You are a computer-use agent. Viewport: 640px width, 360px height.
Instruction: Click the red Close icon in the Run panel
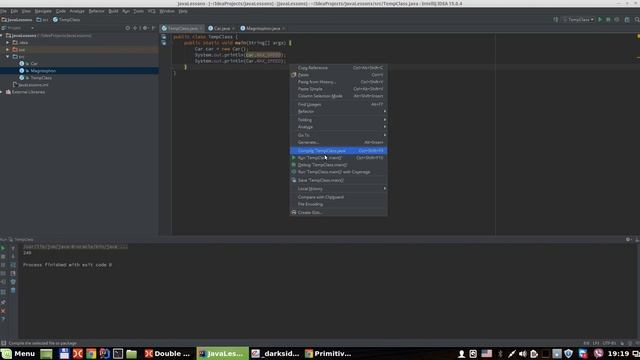pos(3,311)
